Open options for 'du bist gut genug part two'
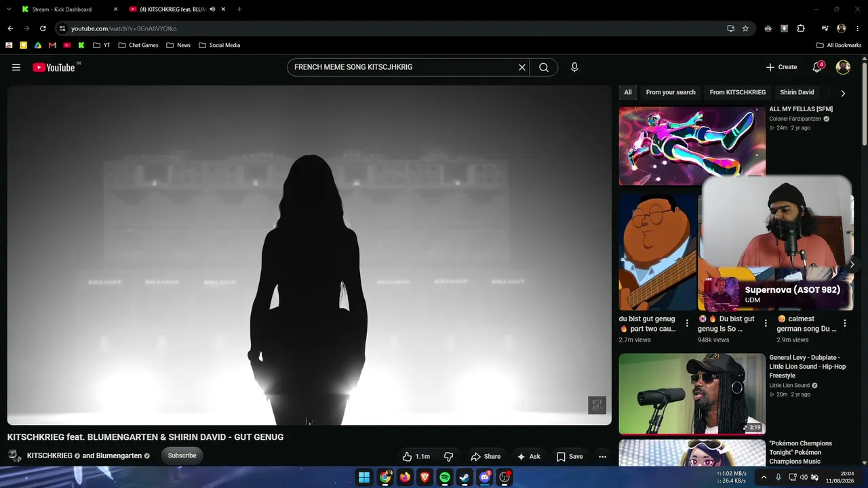868x488 pixels. pos(687,323)
